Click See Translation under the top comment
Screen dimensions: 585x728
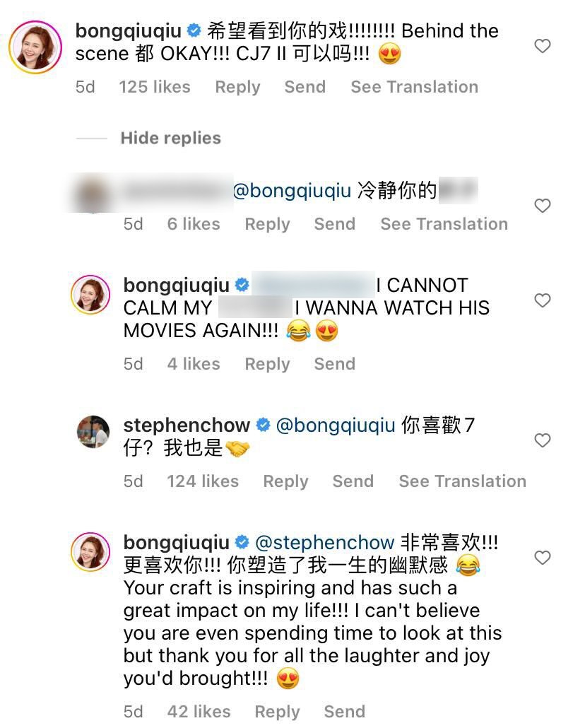coord(414,87)
